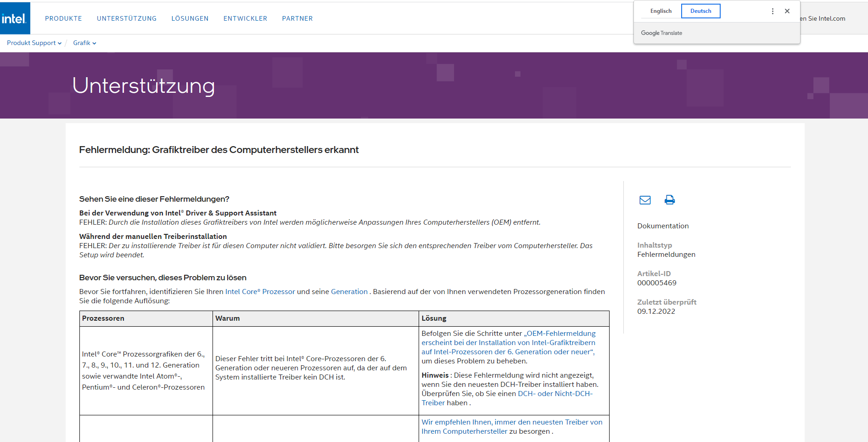
Task: Email this article via envelope icon
Action: coord(645,200)
